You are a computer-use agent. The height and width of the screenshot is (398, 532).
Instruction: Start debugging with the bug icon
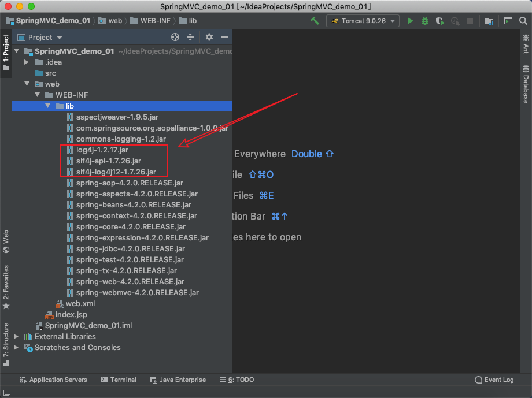point(425,21)
